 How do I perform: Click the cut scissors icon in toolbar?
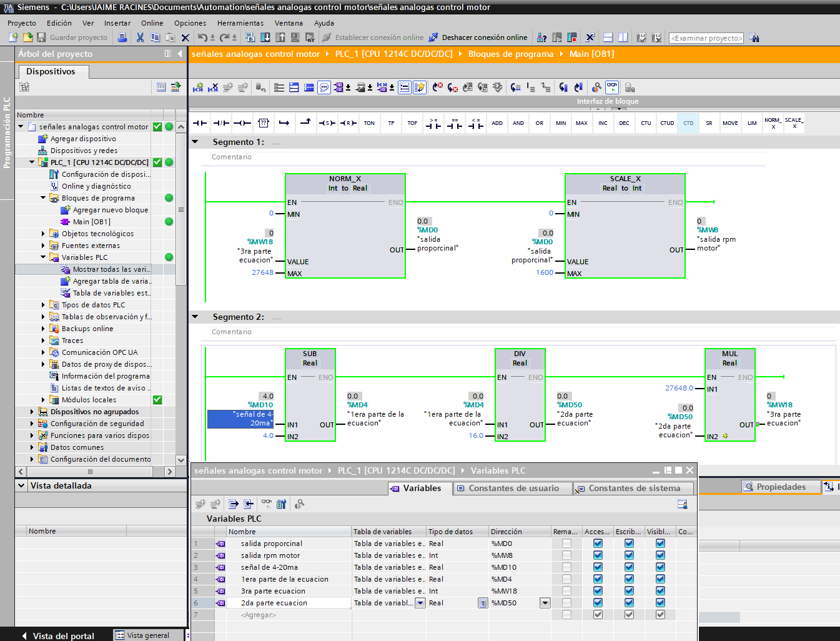point(140,37)
